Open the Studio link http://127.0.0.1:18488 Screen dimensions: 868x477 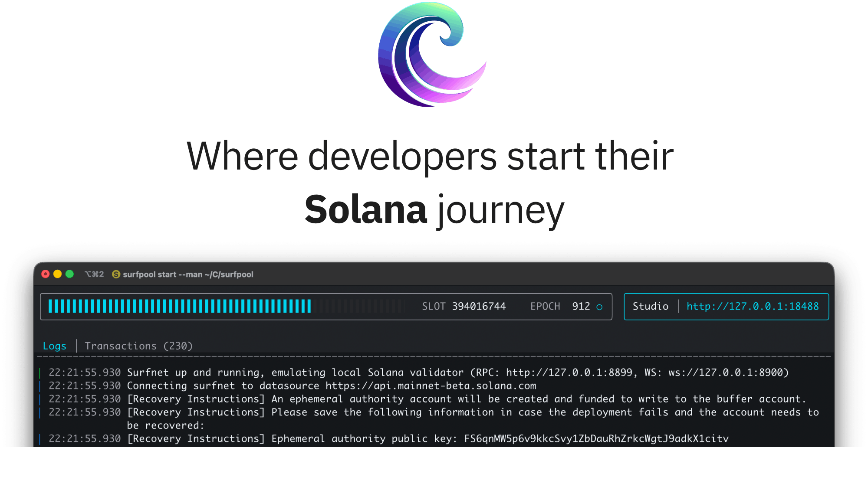(x=752, y=307)
